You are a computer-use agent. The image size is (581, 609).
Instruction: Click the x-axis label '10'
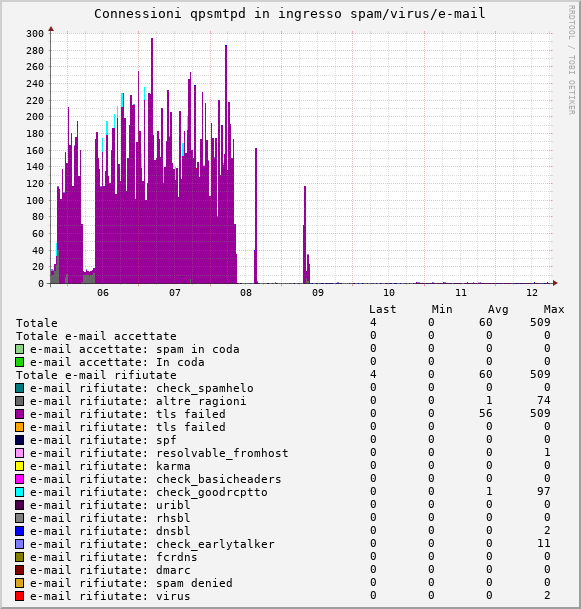pos(389,293)
